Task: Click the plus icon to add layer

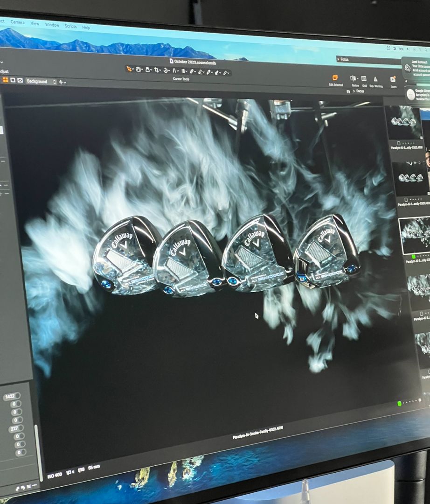Action: (x=61, y=82)
